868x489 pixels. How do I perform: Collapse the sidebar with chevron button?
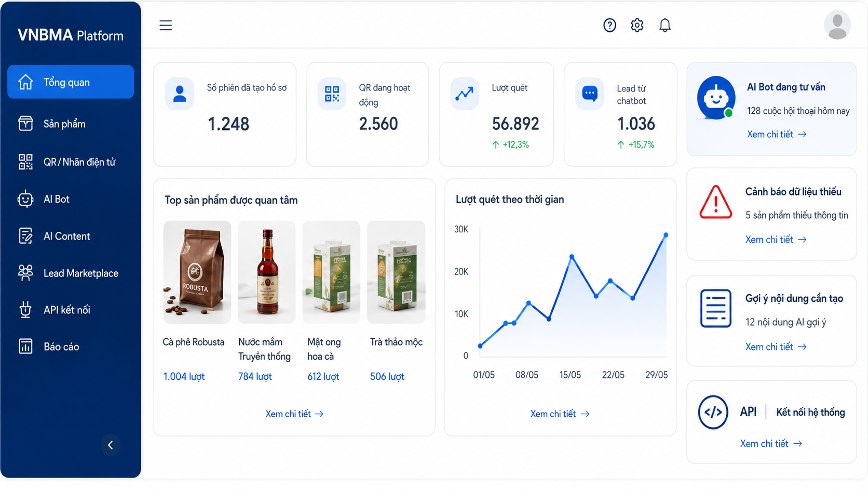tap(111, 445)
